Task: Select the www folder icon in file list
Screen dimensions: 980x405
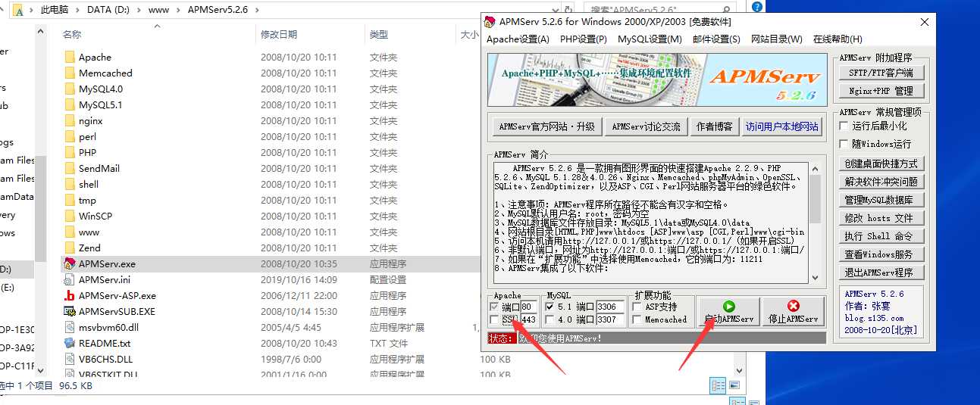Action: pos(70,232)
